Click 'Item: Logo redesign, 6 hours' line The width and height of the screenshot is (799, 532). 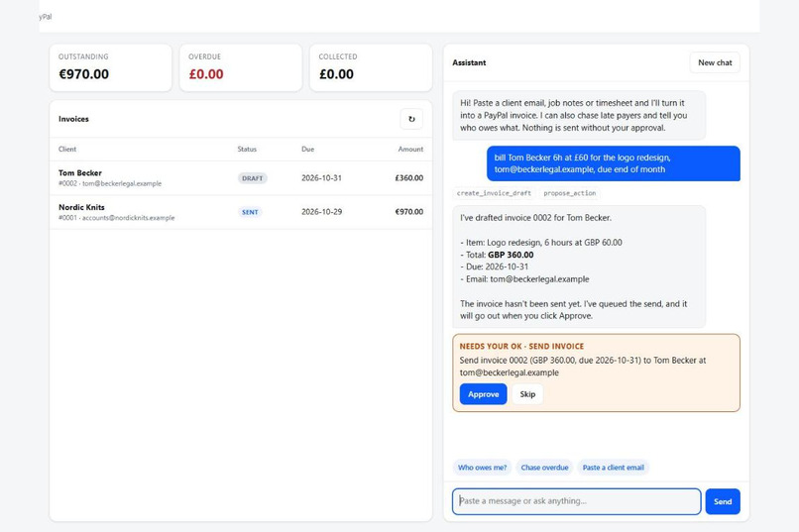[x=540, y=243]
